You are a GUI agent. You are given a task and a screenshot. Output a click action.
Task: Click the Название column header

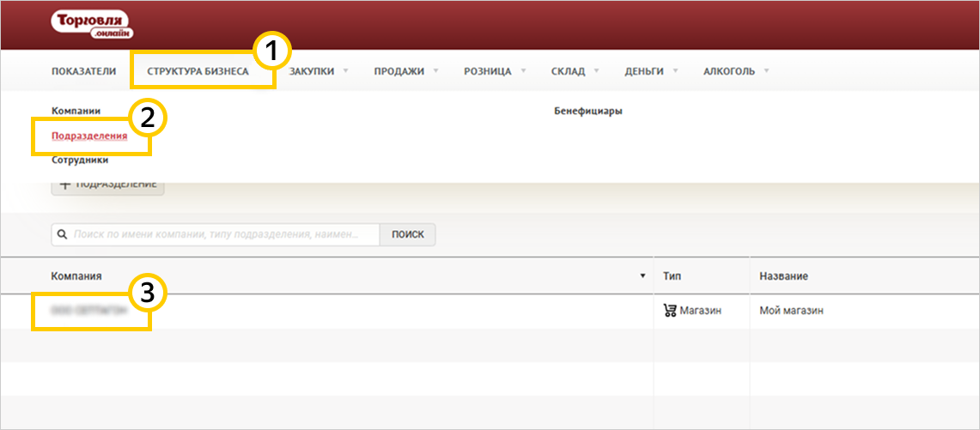784,276
